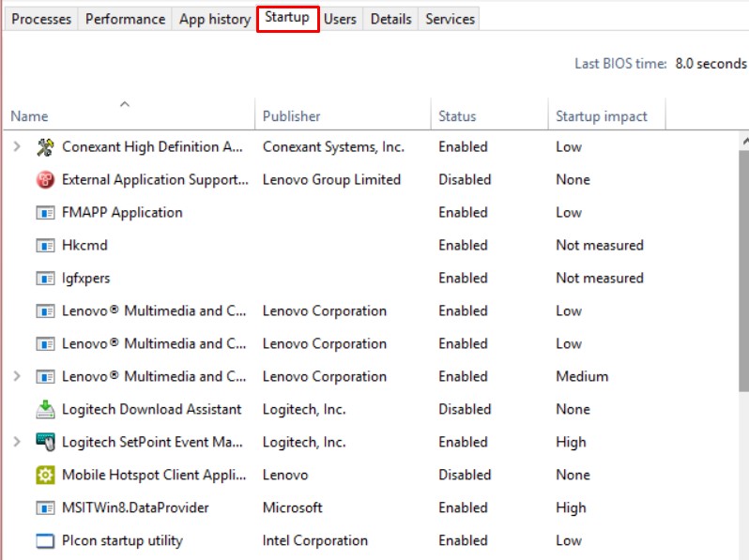Sort by the Status column header
The width and height of the screenshot is (749, 560).
pos(490,116)
